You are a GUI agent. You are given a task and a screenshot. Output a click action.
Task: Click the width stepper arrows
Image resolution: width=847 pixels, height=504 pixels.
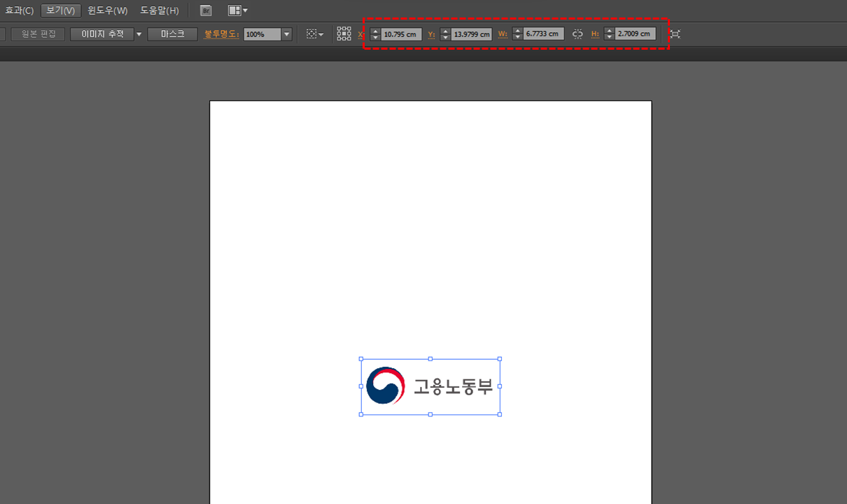[517, 34]
